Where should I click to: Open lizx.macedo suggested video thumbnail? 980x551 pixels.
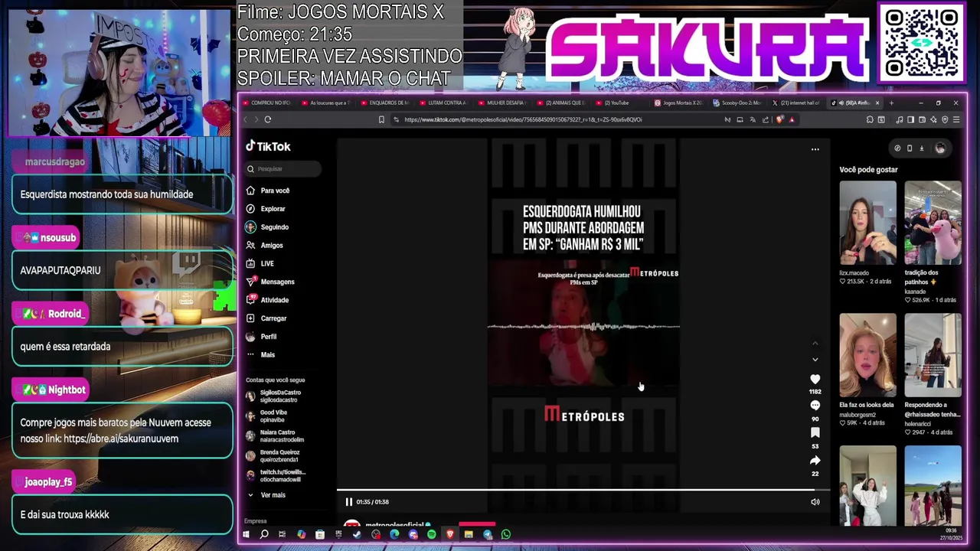tap(867, 223)
